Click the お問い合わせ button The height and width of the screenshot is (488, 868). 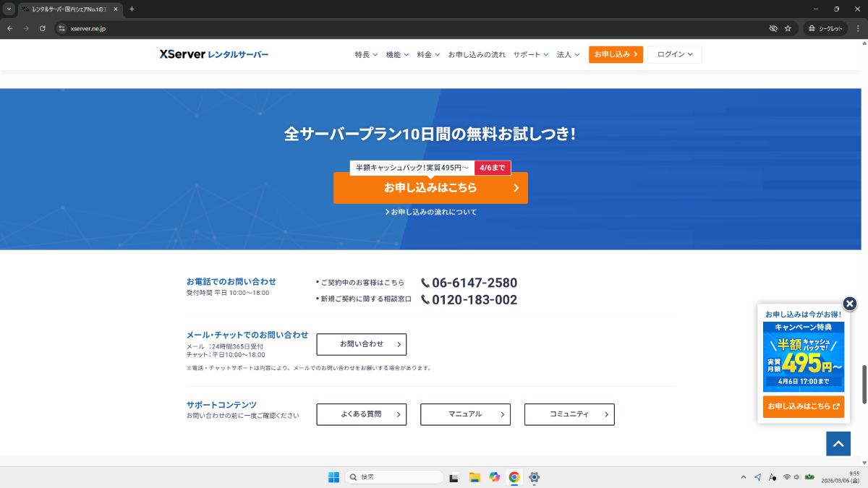(x=361, y=344)
